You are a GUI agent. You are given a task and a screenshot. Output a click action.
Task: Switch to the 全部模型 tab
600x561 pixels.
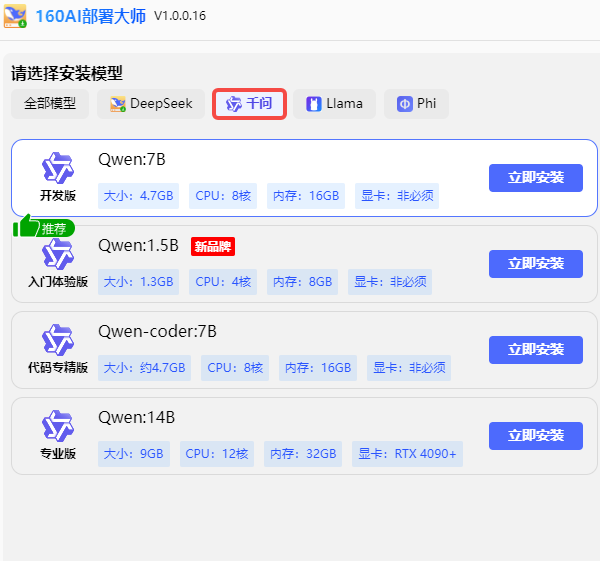tap(50, 104)
